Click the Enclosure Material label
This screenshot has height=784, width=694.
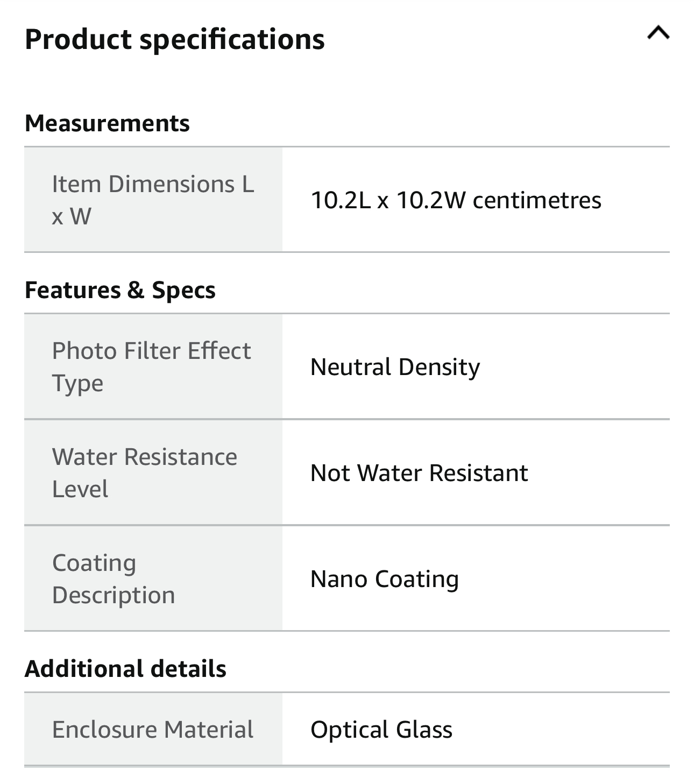pyautogui.click(x=153, y=730)
